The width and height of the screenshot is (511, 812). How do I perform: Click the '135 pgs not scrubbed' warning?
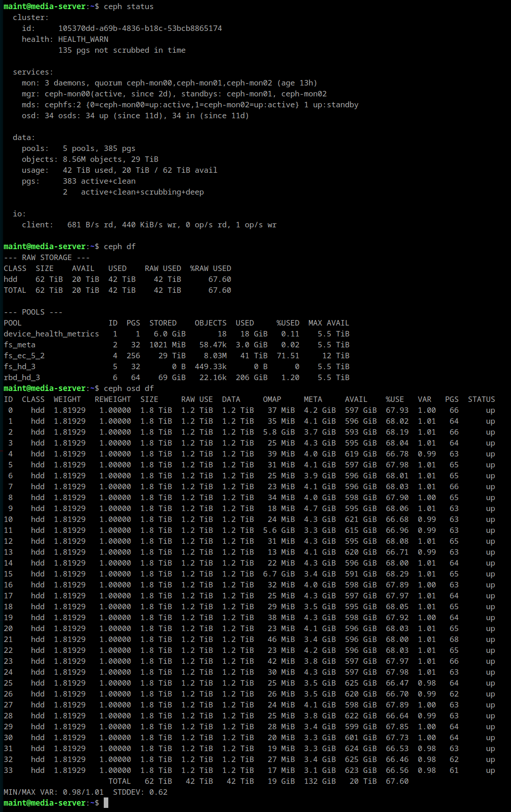[121, 50]
